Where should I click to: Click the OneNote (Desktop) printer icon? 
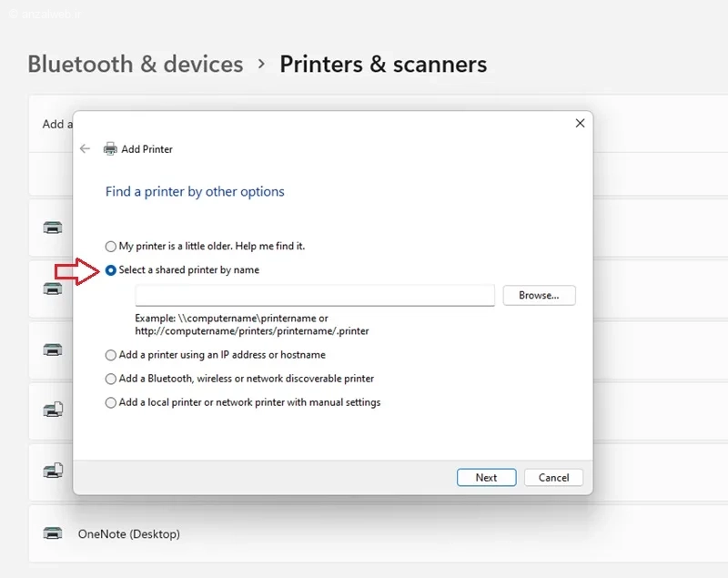(53, 533)
